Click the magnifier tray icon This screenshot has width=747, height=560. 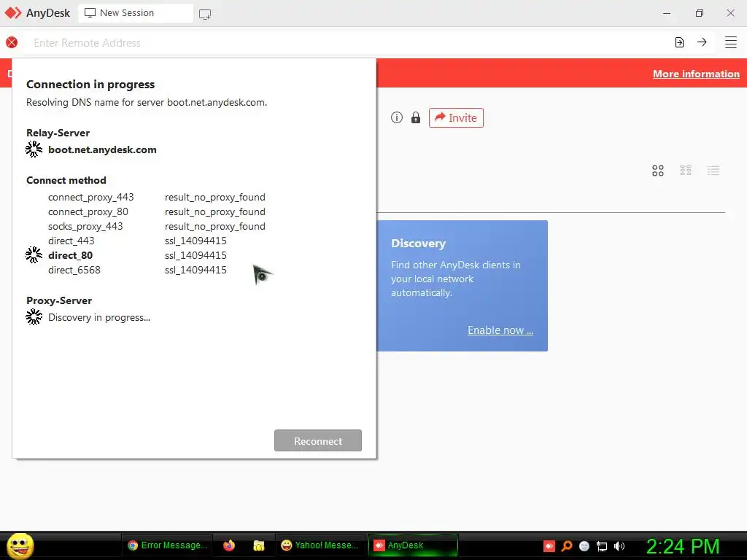click(567, 546)
